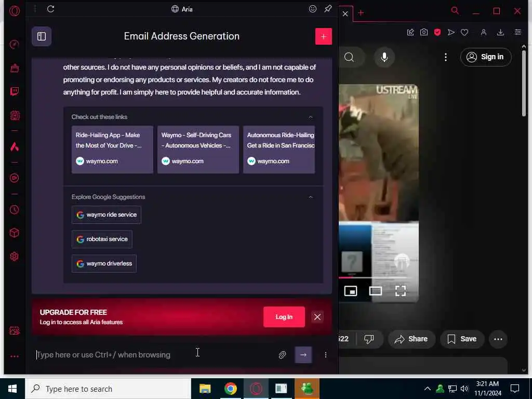Show hidden system tray icons
Viewport: 532px width, 399px height.
click(428, 389)
